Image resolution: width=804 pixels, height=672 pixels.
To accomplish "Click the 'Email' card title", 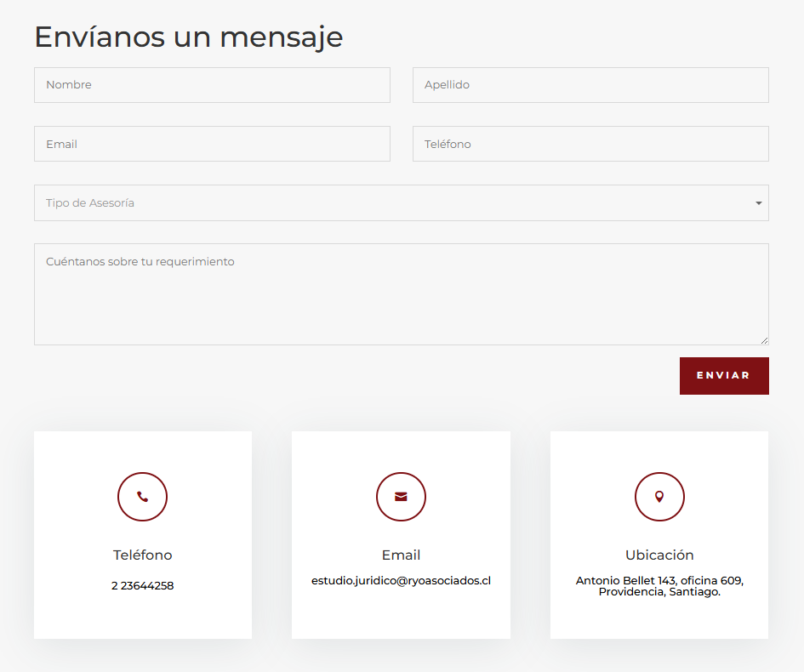I will 401,555.
